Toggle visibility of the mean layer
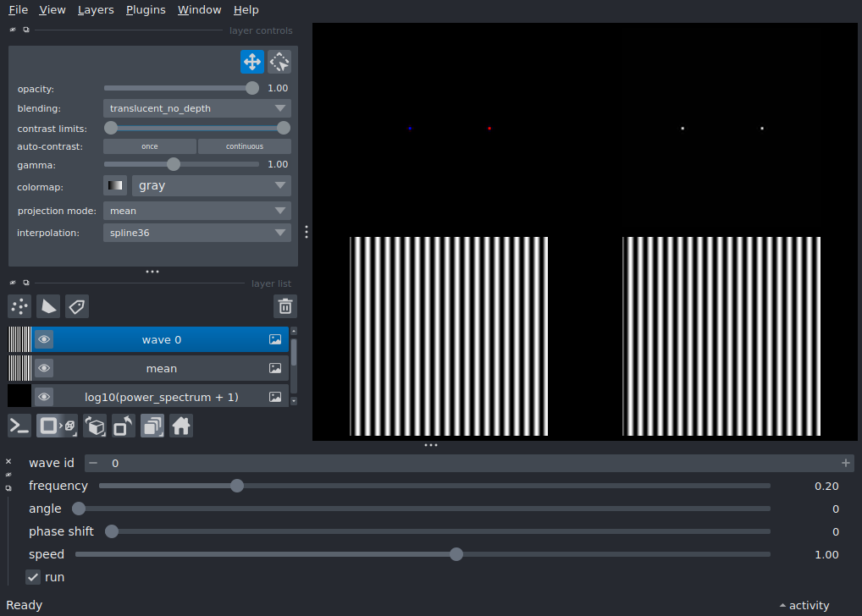Image resolution: width=862 pixels, height=616 pixels. (44, 369)
